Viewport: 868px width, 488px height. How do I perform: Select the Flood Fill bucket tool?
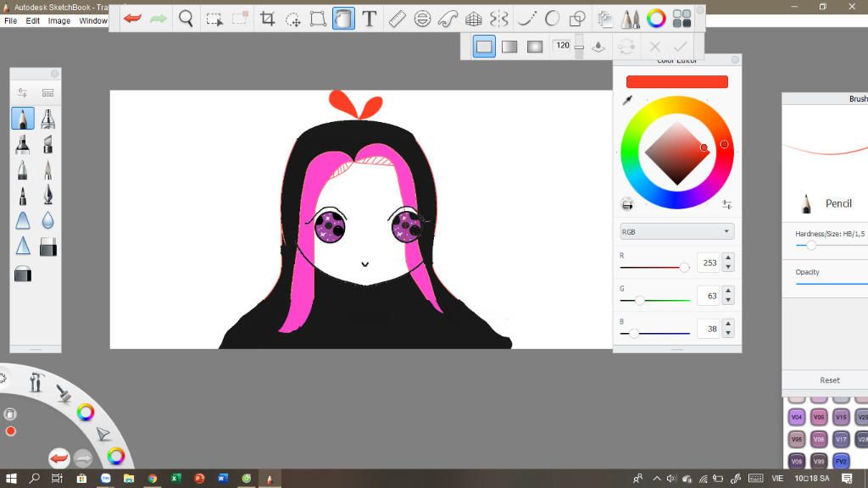pos(343,19)
